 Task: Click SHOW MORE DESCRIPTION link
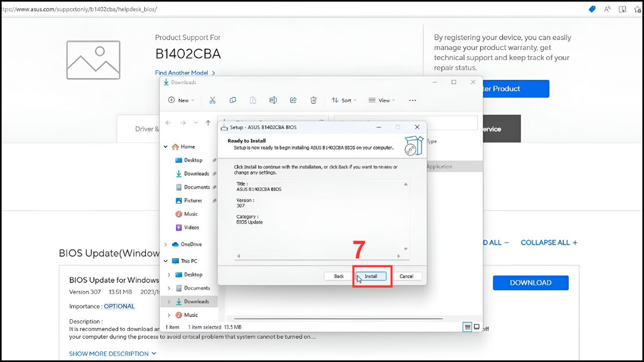click(113, 353)
